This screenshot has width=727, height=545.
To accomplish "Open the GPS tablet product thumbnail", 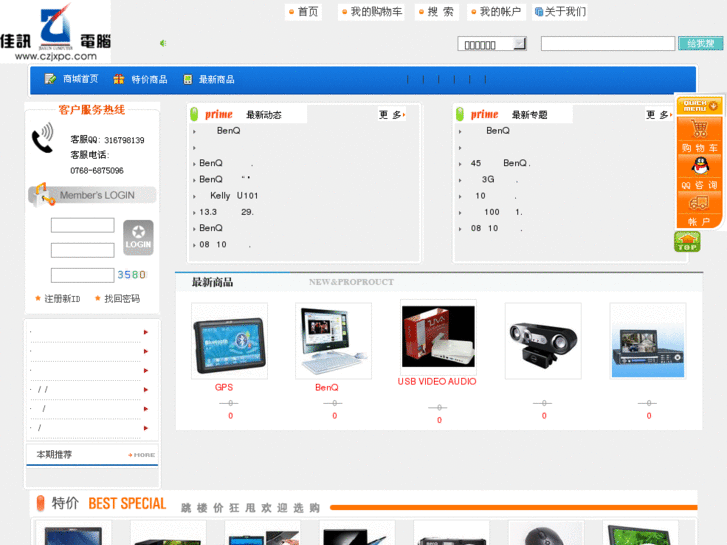I will point(229,341).
